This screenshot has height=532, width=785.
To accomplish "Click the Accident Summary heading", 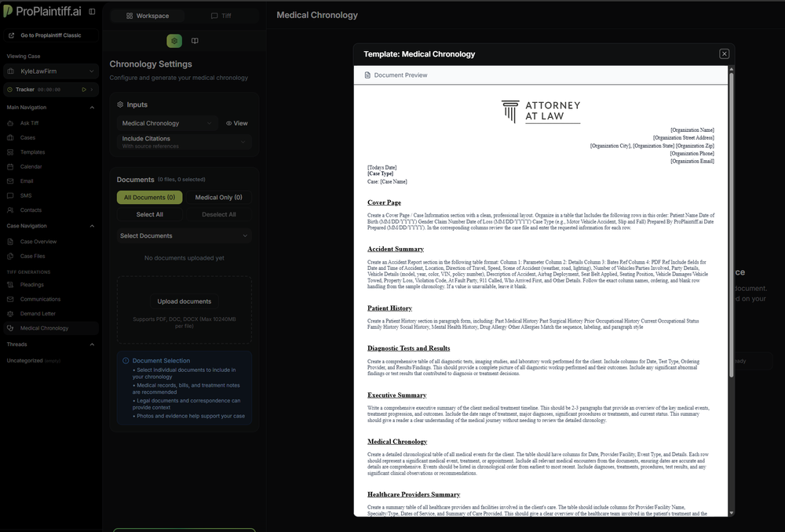I will click(396, 250).
